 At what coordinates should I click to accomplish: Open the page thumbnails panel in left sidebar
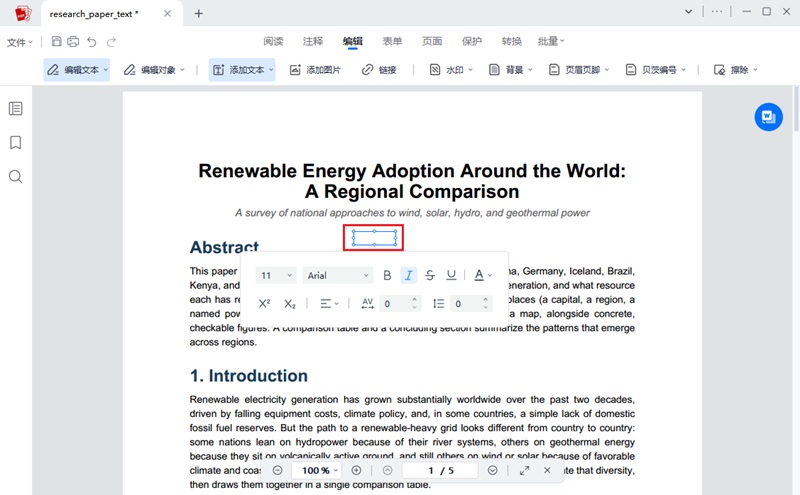[x=16, y=109]
